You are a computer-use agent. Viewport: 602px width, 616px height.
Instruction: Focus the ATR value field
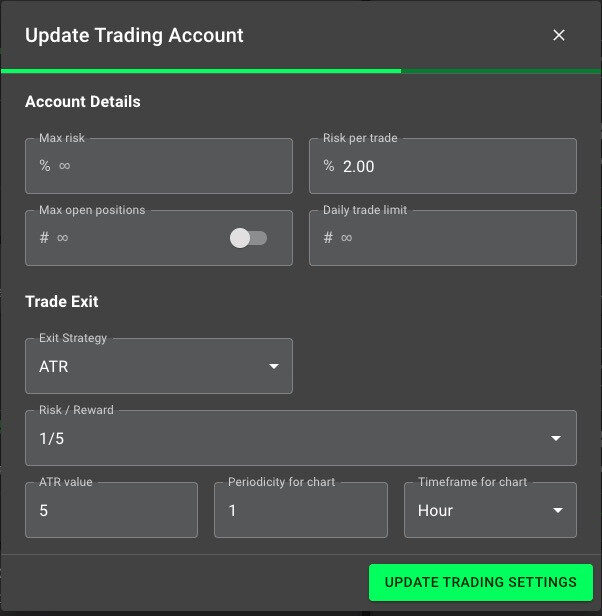111,510
